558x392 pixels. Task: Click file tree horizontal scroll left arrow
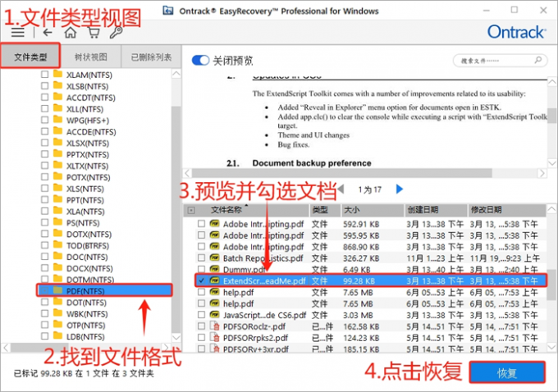[x=6, y=347]
